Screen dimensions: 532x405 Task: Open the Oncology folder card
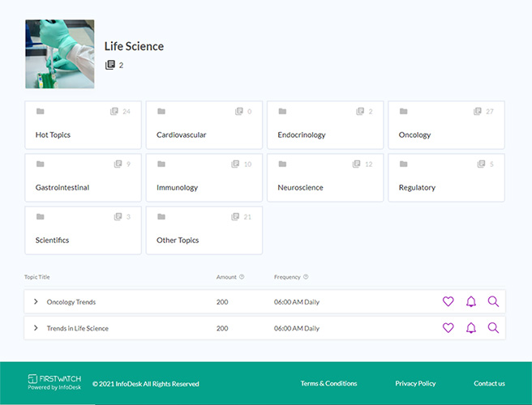(x=446, y=125)
